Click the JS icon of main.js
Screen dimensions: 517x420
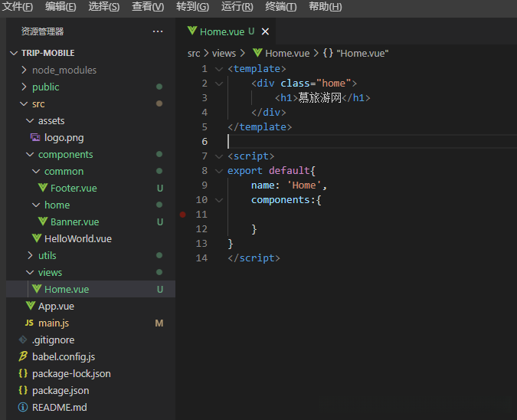(29, 323)
